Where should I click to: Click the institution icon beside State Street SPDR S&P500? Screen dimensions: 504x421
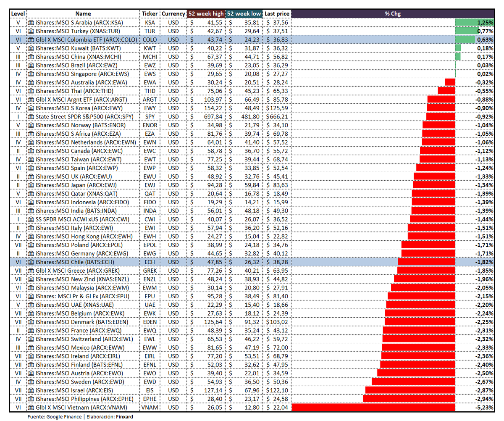tap(31, 116)
